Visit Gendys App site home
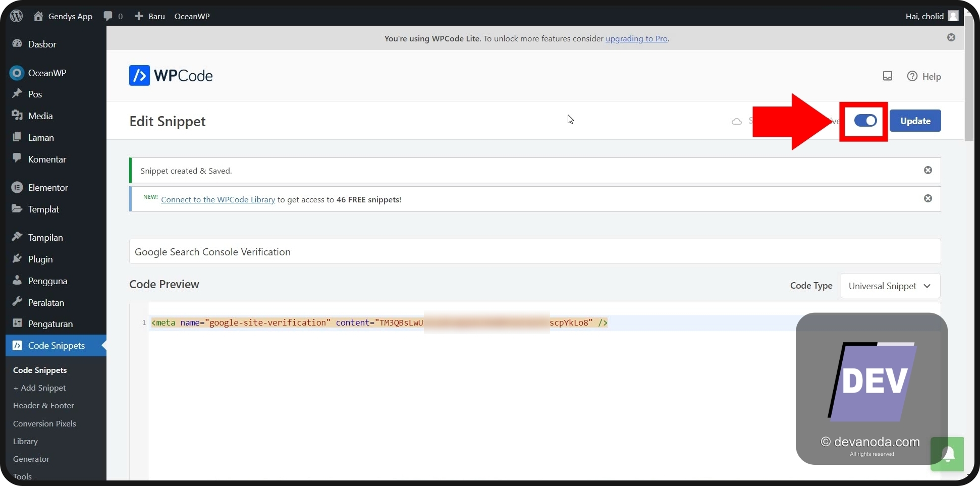The image size is (980, 486). tap(63, 16)
